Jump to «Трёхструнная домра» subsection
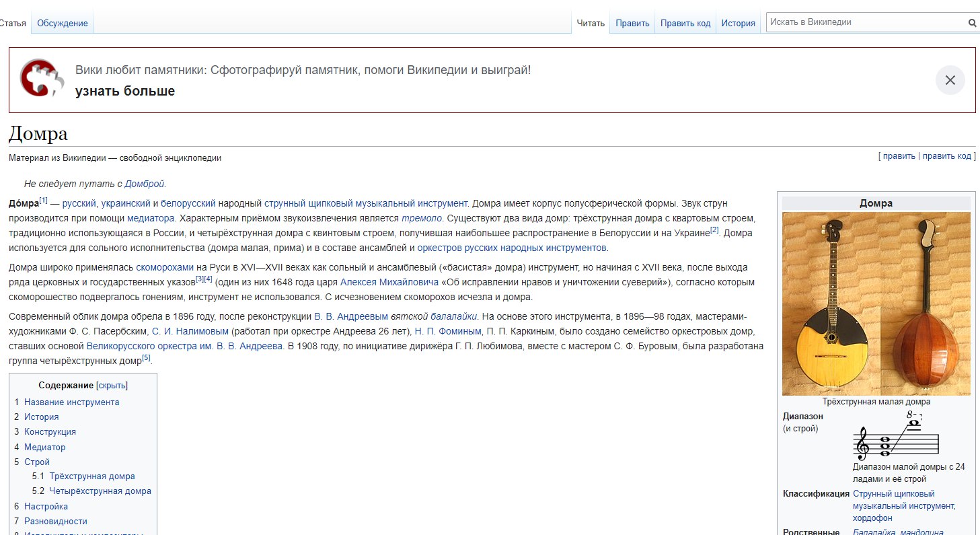Viewport: 980px width, 535px height. [x=92, y=476]
